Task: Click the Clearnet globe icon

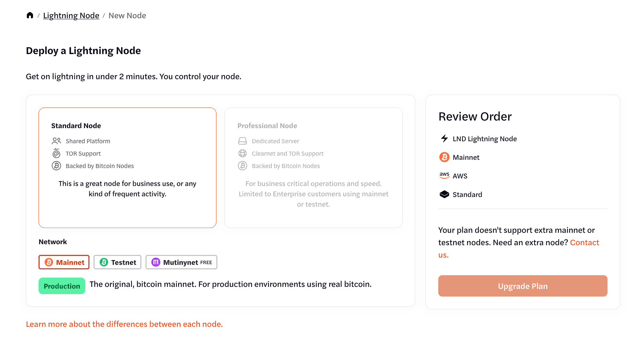Action: pos(243,153)
